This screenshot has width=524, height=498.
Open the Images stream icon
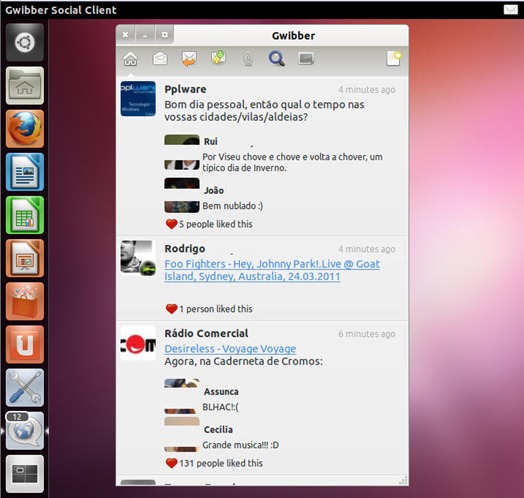[x=306, y=59]
